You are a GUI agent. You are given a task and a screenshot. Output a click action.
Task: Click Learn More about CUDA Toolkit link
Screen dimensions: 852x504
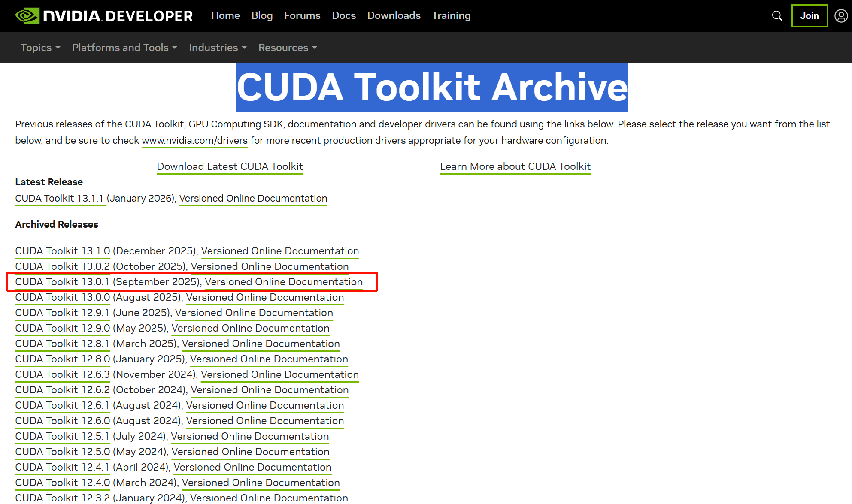515,167
